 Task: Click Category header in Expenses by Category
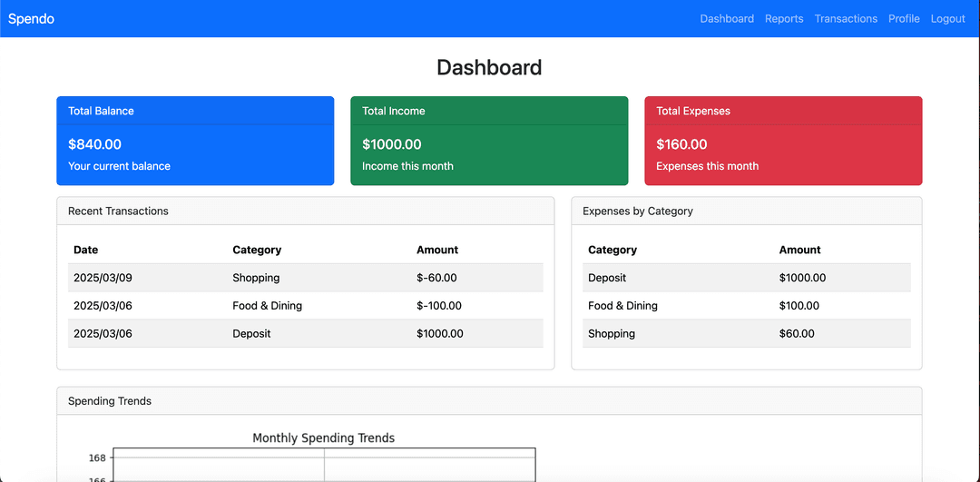pyautogui.click(x=612, y=250)
